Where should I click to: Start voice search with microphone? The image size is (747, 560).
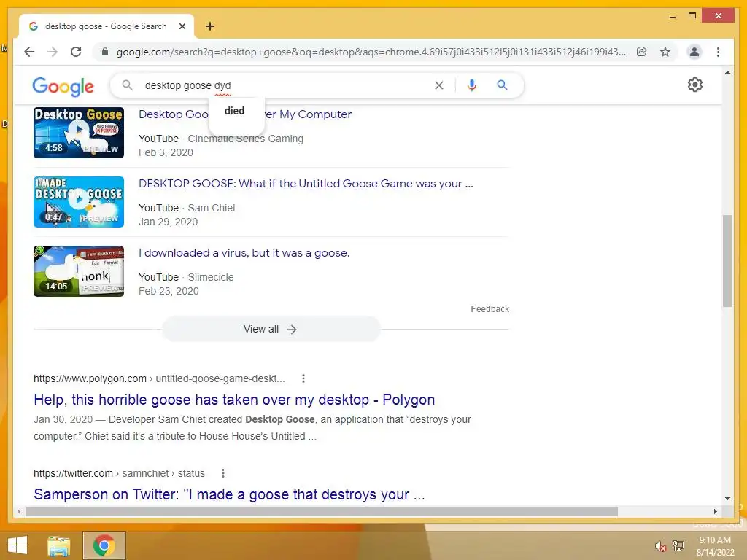[472, 85]
